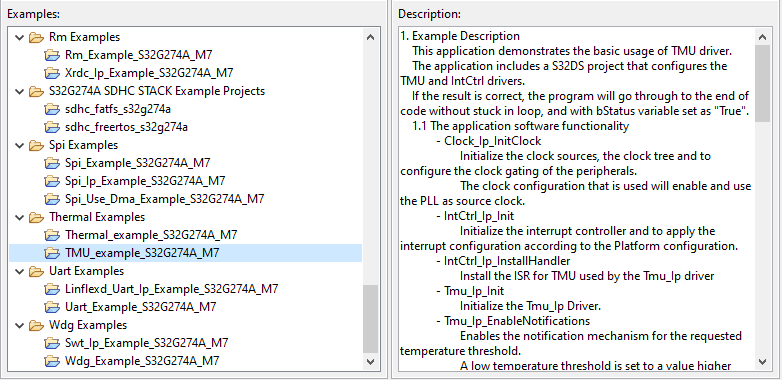Select Spi_Ip_Example_S32G274A_M7 example
This screenshot has height=380, width=782.
coord(145,181)
